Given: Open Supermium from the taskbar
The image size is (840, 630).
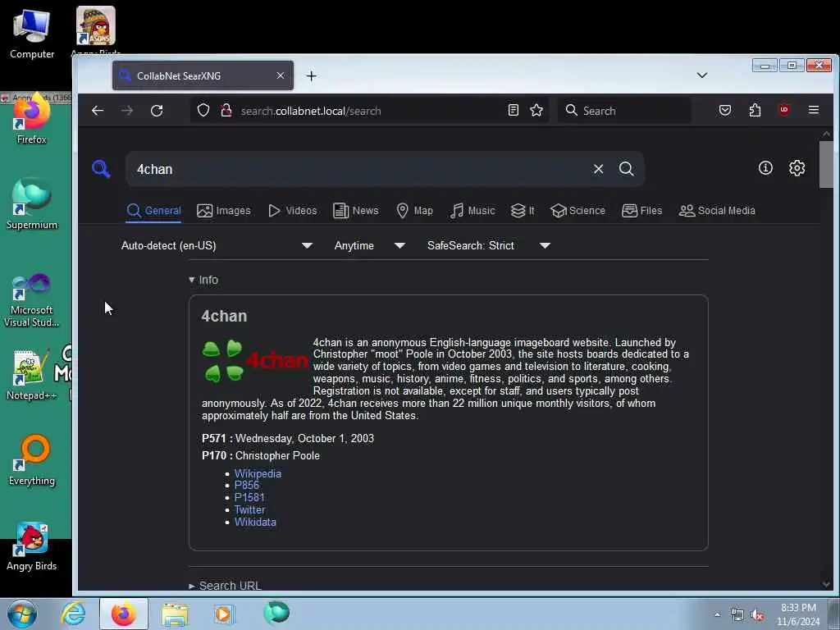Looking at the screenshot, I should [x=276, y=612].
